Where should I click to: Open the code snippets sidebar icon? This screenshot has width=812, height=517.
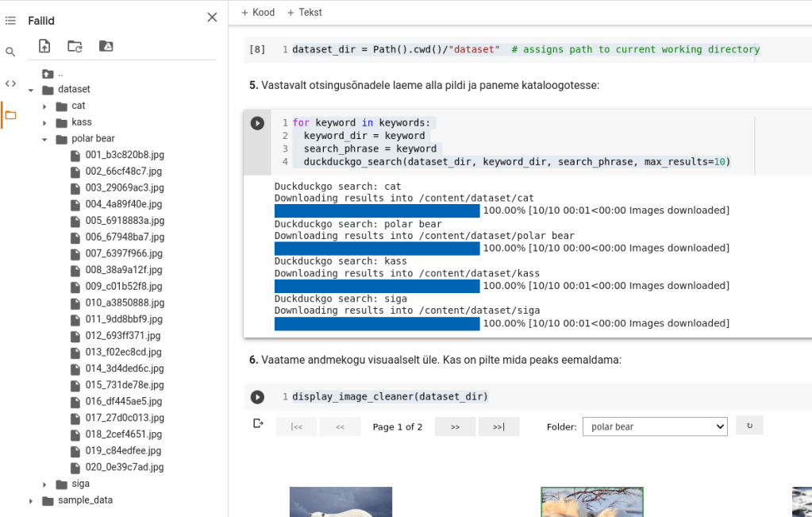click(10, 83)
